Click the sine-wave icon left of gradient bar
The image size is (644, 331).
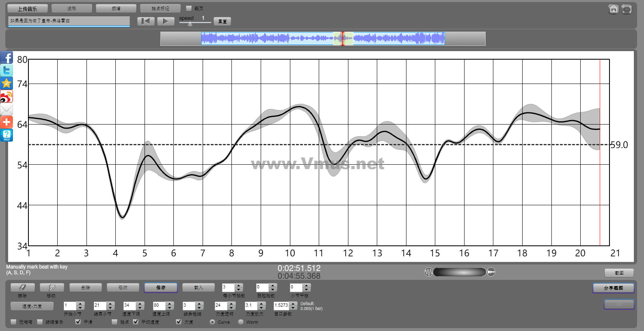point(428,272)
